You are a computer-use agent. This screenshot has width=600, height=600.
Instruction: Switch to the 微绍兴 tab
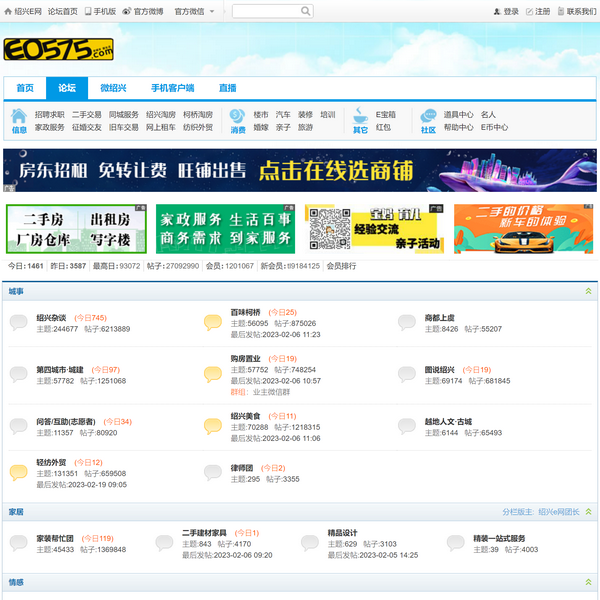point(113,88)
